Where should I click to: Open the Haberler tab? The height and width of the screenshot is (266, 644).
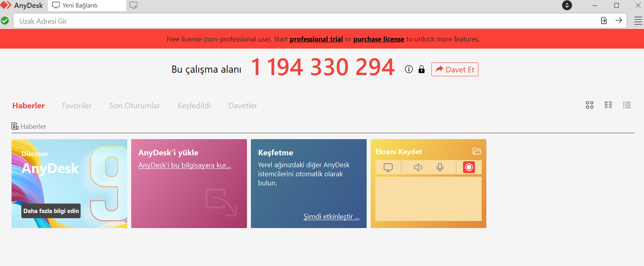[28, 106]
